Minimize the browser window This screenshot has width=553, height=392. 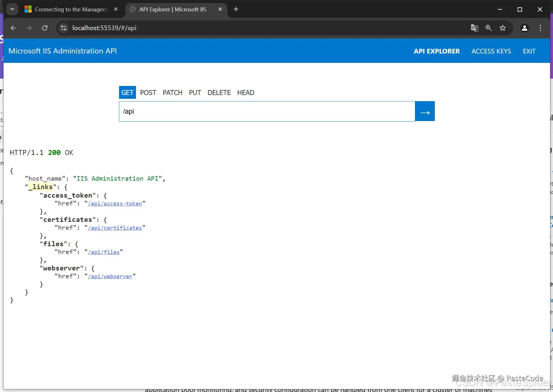pos(500,9)
